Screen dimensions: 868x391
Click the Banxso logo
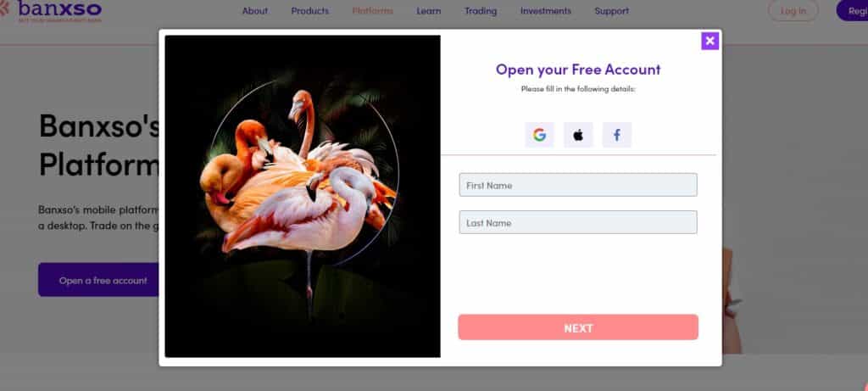(x=51, y=10)
